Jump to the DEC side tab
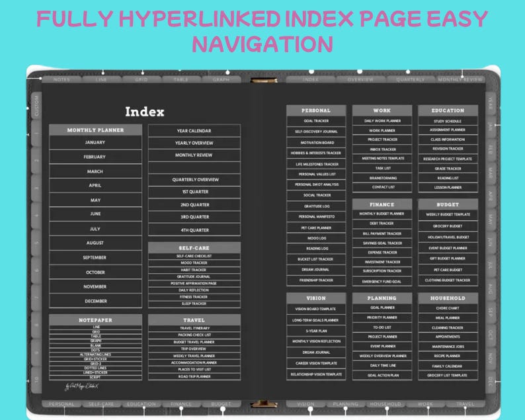 click(x=490, y=382)
